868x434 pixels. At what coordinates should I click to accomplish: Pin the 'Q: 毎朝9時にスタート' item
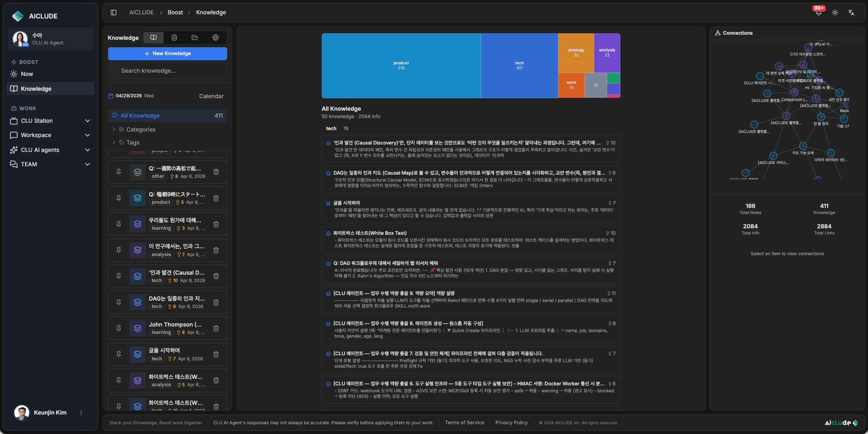click(119, 198)
